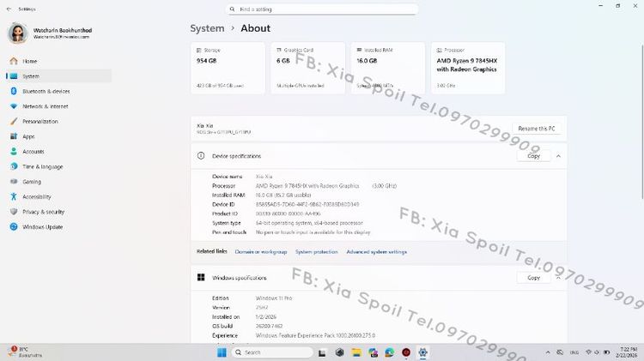Open the Windows Start menu

(x=222, y=352)
